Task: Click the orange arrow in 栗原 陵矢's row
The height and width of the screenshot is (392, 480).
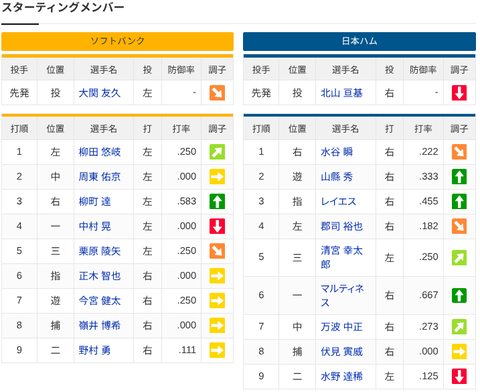Action: (x=217, y=251)
